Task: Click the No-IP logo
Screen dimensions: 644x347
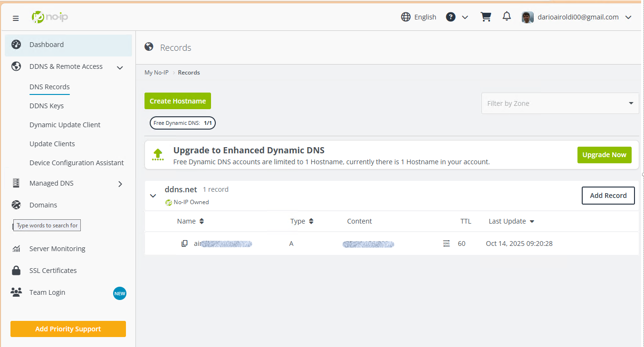Action: tap(50, 18)
